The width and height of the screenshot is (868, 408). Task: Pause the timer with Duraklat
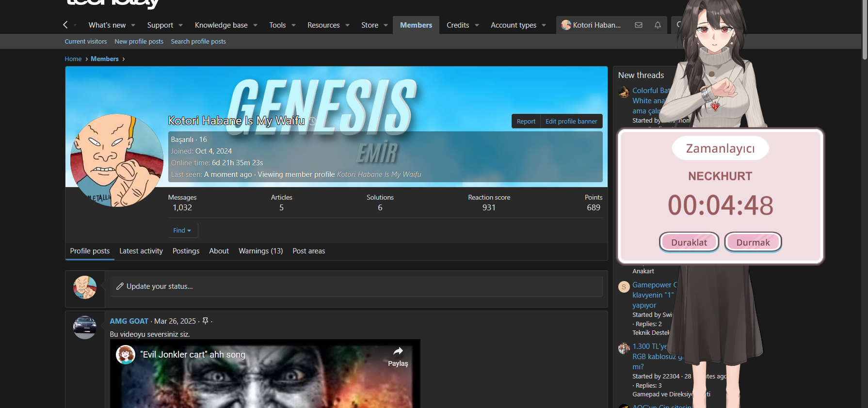(x=689, y=242)
